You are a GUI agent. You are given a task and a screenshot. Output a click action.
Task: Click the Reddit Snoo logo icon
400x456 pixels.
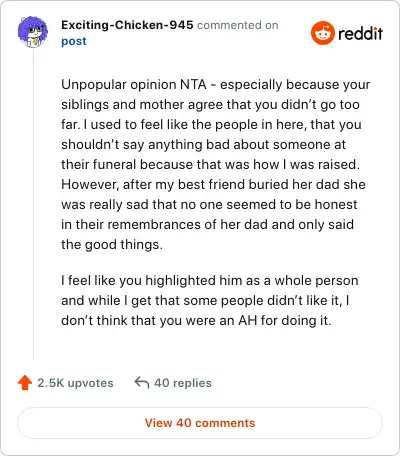(322, 33)
